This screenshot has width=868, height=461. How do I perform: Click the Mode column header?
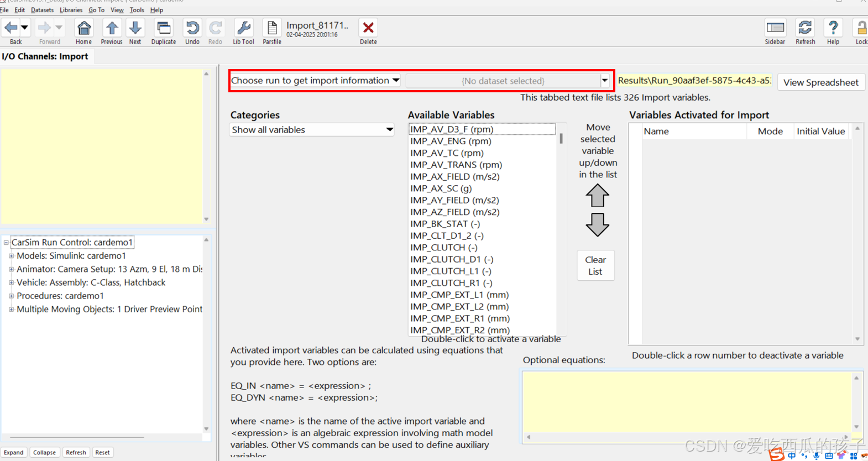[x=770, y=131]
